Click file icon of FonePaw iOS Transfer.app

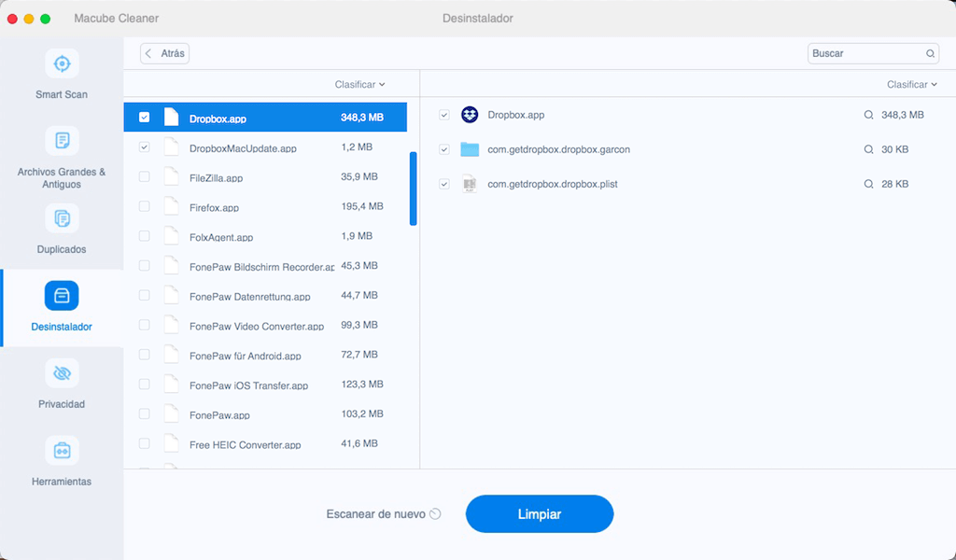coord(172,385)
